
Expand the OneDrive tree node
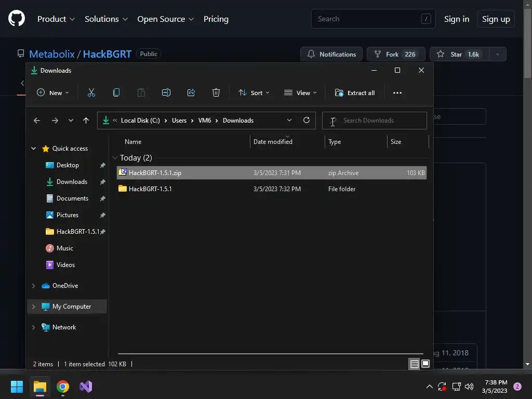pyautogui.click(x=33, y=286)
